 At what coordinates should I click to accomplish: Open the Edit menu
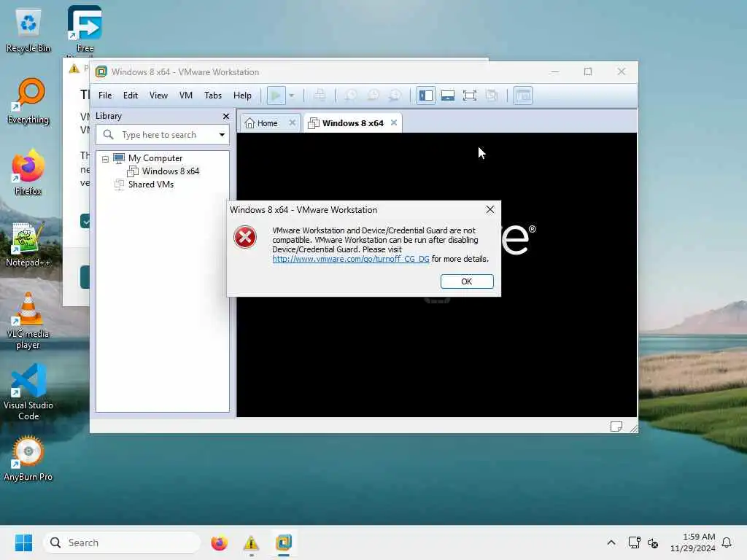[x=130, y=96]
